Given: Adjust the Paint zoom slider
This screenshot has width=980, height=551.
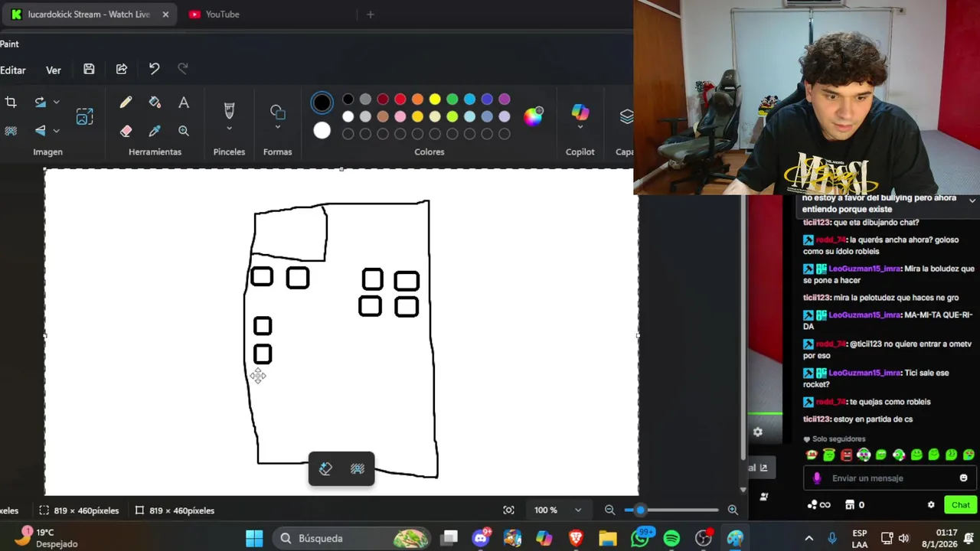Looking at the screenshot, I should click(640, 510).
